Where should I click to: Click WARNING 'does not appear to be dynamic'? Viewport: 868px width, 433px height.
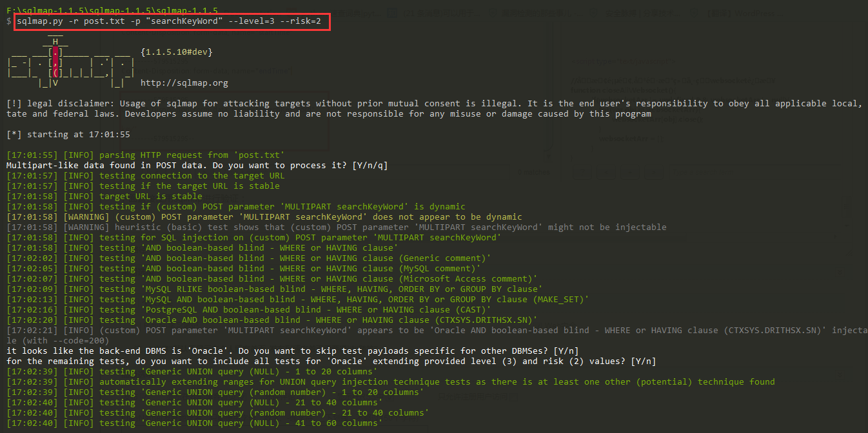264,217
